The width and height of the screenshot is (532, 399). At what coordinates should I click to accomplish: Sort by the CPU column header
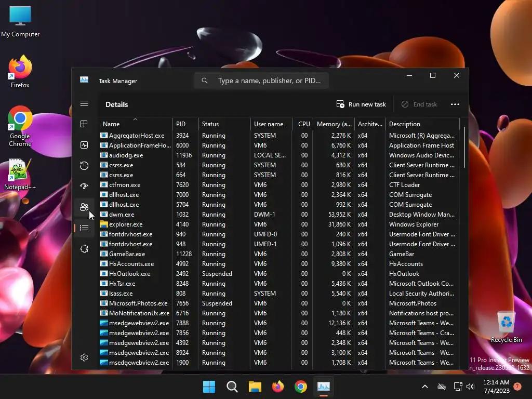coord(302,124)
